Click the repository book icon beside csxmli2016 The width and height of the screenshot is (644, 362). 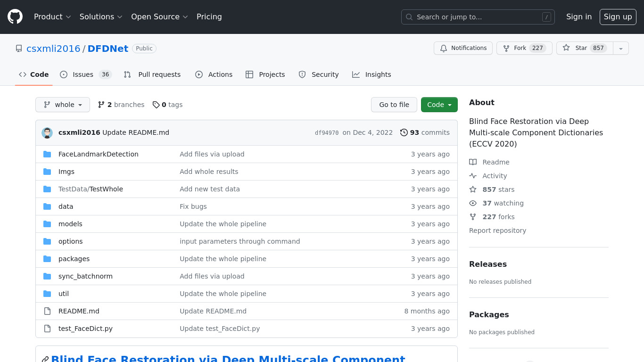[x=19, y=49]
